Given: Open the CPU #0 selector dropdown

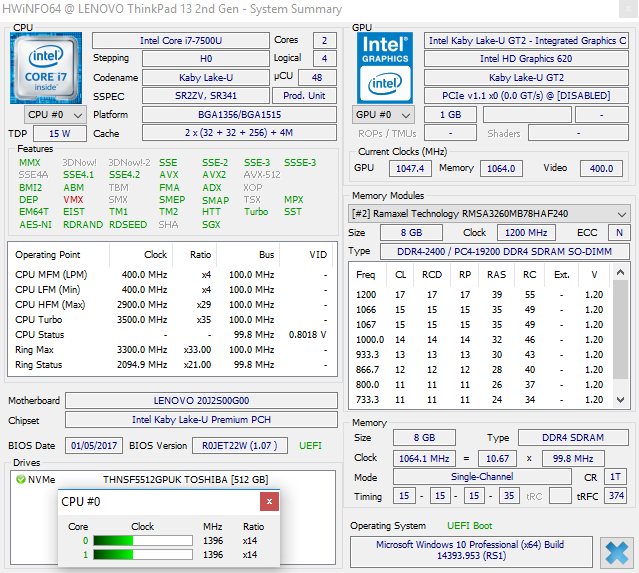Looking at the screenshot, I should click(x=55, y=115).
